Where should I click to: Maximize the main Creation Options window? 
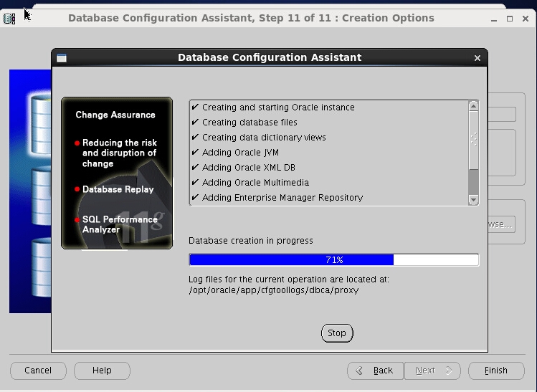point(510,19)
